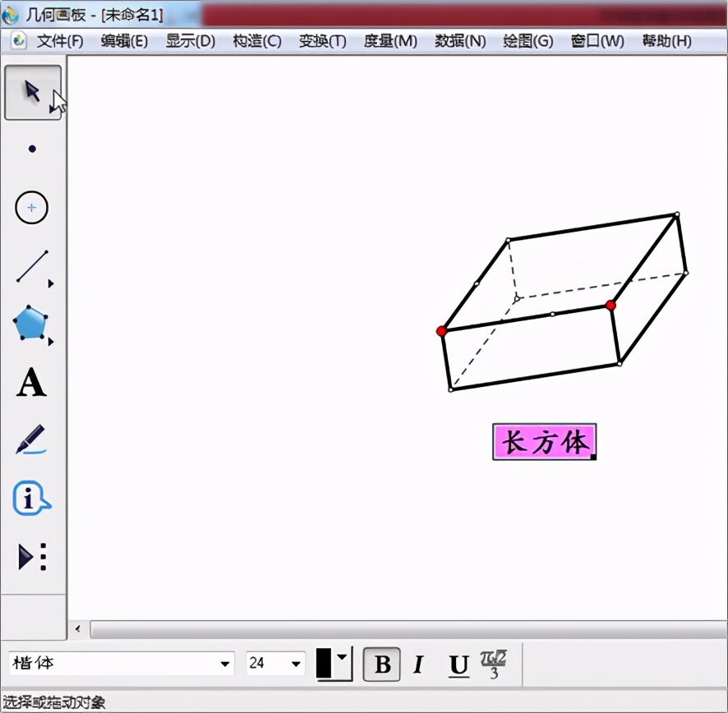728x713 pixels.
Task: Choose the Compass circle tool
Action: [31, 207]
